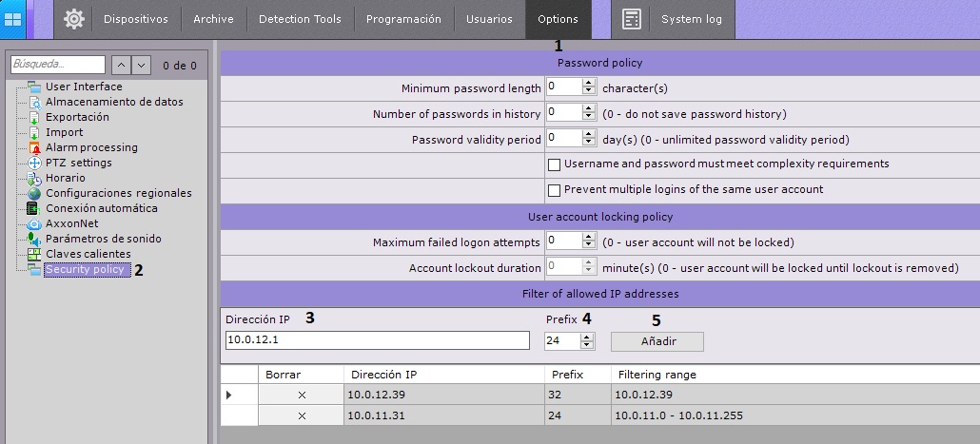980x444 pixels.
Task: Click the System log document icon
Action: click(x=631, y=19)
